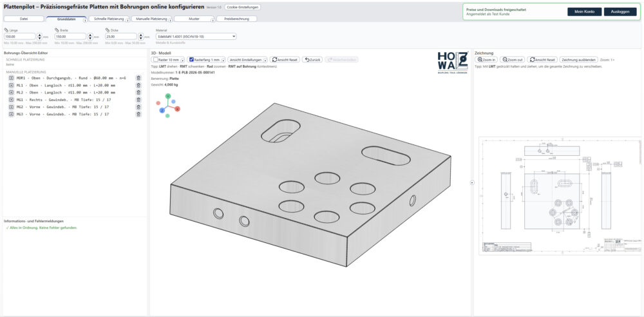Expand the MG3 Vorne Gewindebohrung row
Screen dimensions: 644x317
[x=11, y=114]
